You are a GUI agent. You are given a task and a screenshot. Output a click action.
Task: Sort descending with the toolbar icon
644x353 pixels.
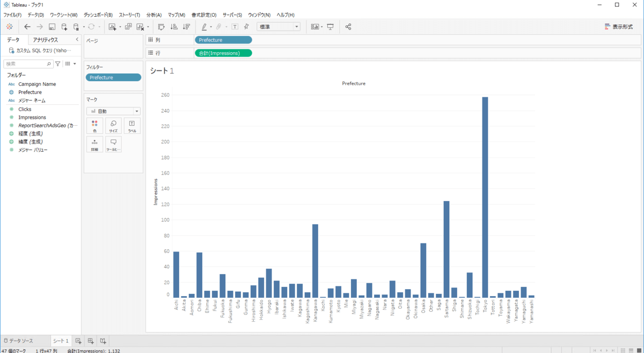[x=186, y=26]
